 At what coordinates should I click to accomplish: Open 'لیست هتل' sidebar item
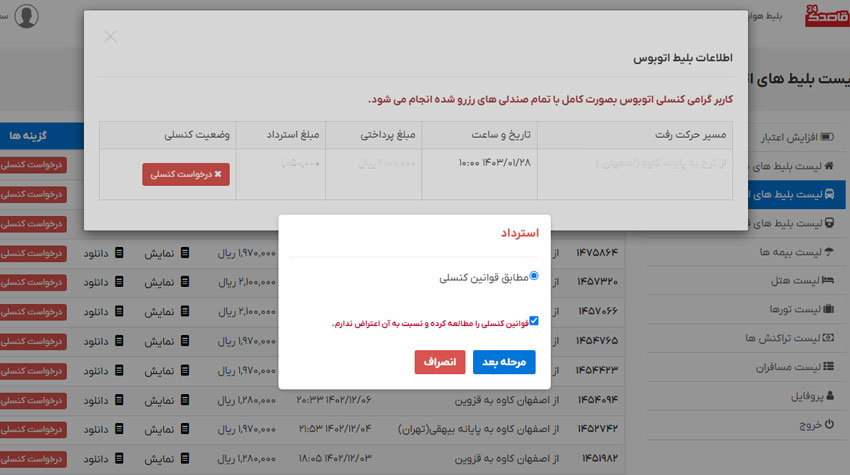coord(795,280)
